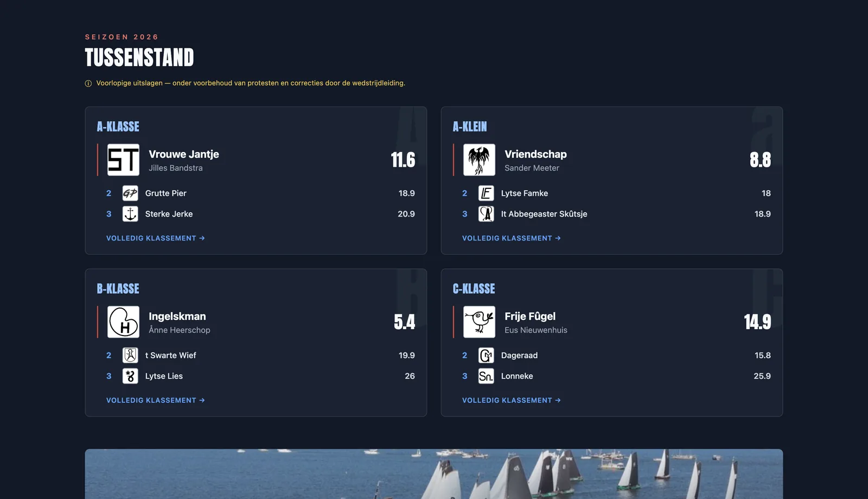Select skipper name Ânne Heerschop
868x499 pixels.
(x=180, y=330)
